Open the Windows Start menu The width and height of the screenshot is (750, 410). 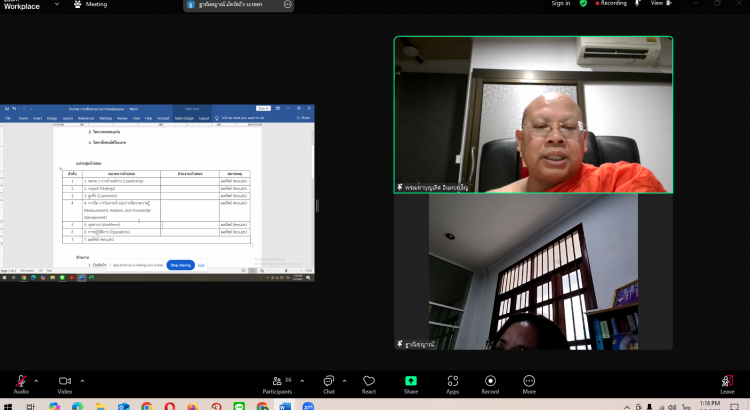7,406
